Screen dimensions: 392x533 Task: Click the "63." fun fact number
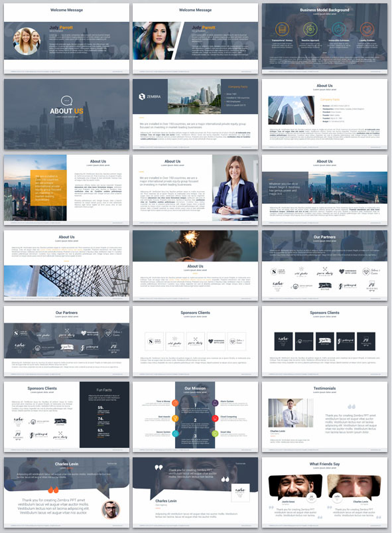[x=101, y=430]
